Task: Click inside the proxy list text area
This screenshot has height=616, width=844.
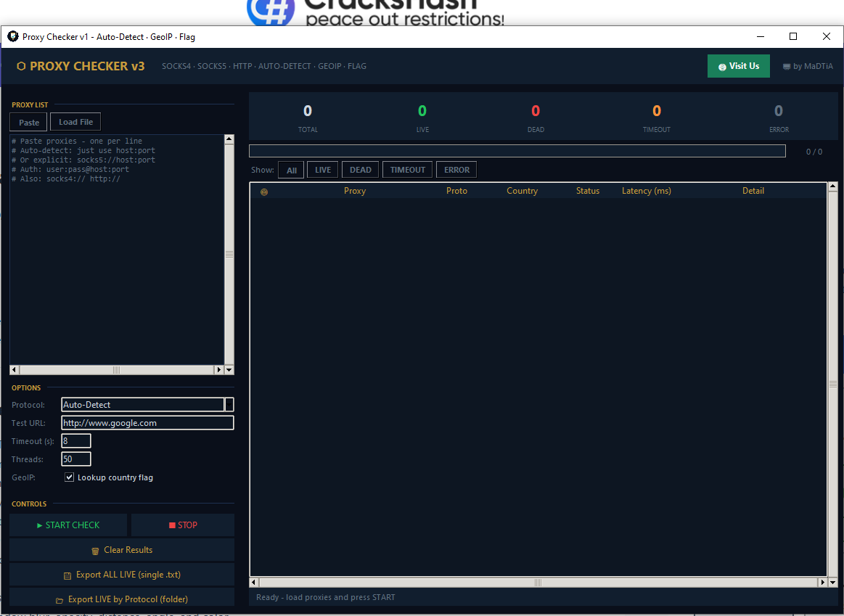Action: pos(117,250)
